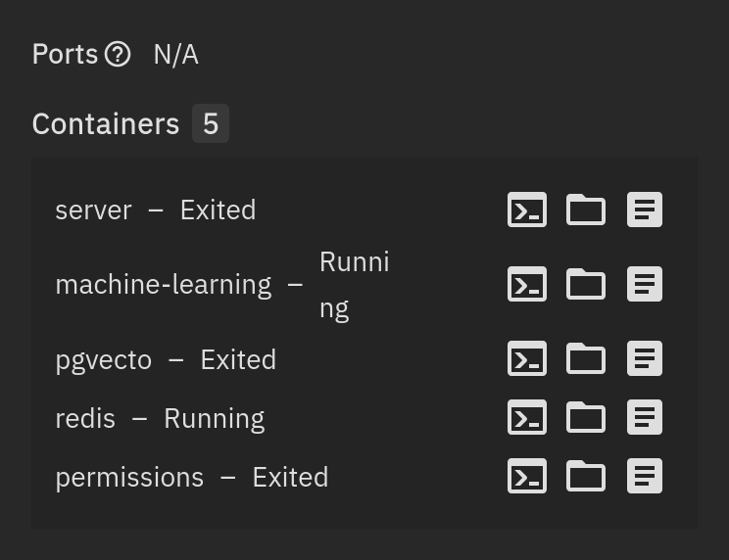
Task: Browse machine-learning container files
Action: click(586, 285)
